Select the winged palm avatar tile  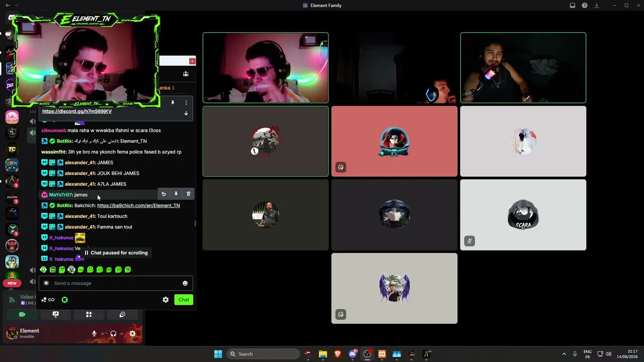394,288
